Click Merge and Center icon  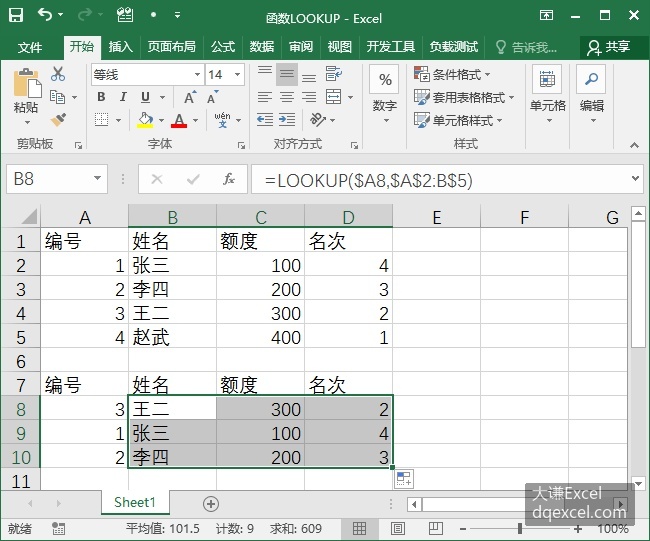click(x=334, y=97)
